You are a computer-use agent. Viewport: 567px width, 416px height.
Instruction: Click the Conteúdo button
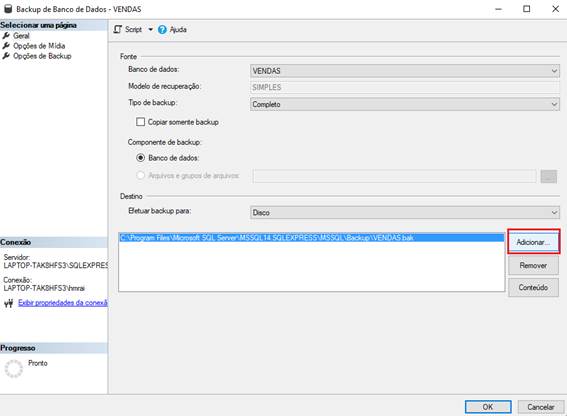click(x=533, y=288)
